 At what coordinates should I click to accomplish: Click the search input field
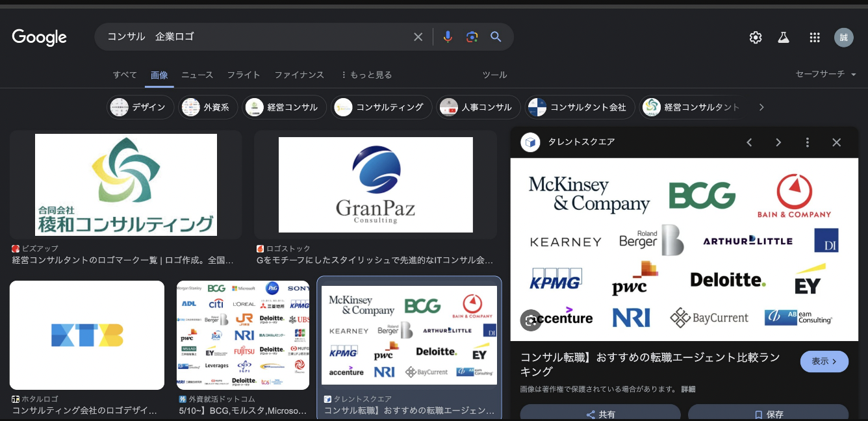point(257,37)
